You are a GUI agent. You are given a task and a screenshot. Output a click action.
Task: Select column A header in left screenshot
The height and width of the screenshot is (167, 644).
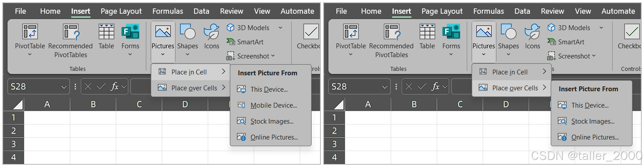click(x=47, y=105)
